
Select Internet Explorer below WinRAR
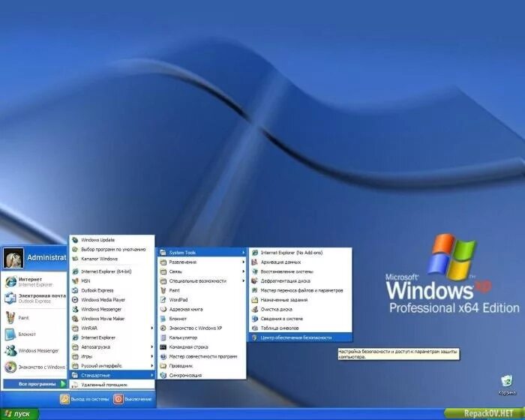[112, 337]
